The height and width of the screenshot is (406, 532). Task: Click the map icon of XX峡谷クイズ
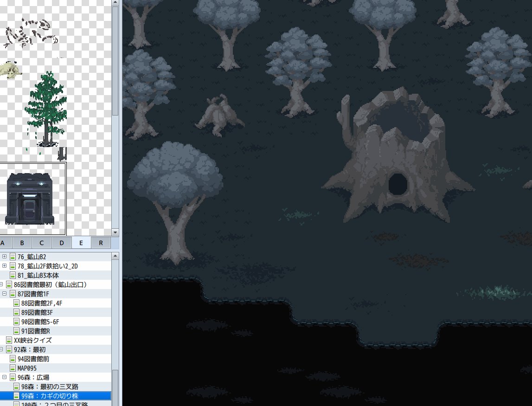pyautogui.click(x=9, y=340)
